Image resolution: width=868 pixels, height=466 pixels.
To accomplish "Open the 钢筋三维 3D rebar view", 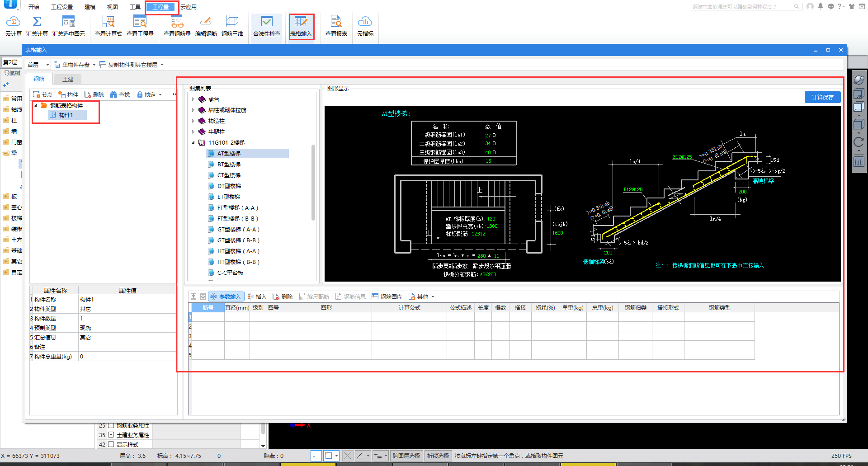I will [232, 26].
